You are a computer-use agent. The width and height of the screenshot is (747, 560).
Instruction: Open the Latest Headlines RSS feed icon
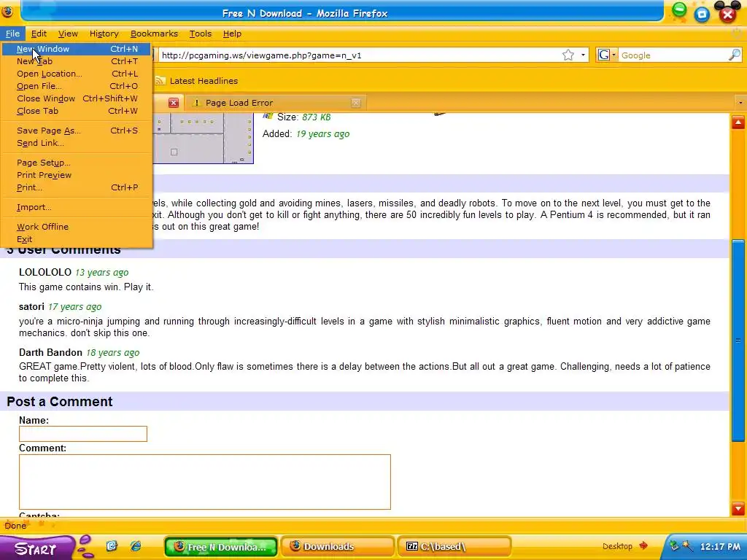click(x=160, y=81)
